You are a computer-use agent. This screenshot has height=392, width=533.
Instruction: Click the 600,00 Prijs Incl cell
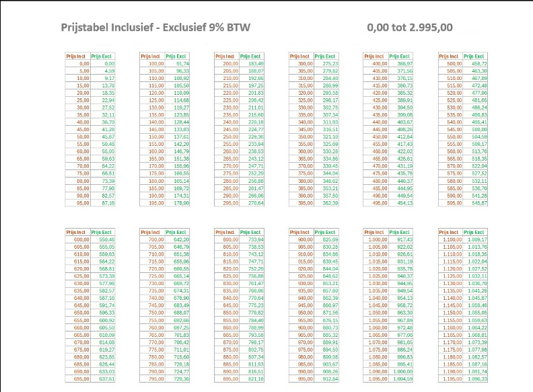[77, 239]
